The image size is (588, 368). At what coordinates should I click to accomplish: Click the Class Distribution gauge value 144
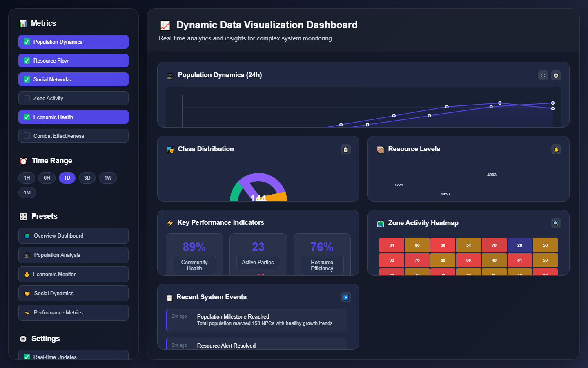(x=258, y=198)
